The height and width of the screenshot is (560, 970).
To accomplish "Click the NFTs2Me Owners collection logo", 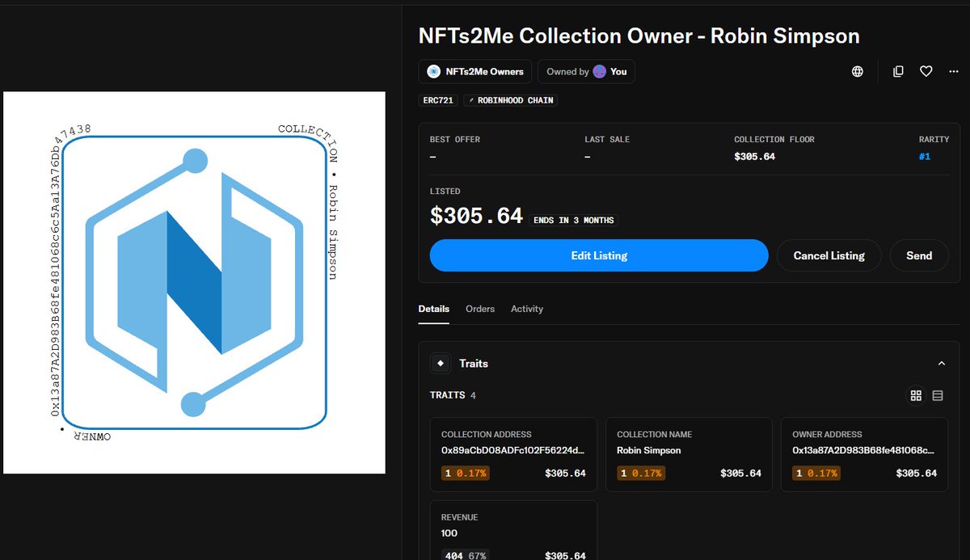I will point(433,71).
